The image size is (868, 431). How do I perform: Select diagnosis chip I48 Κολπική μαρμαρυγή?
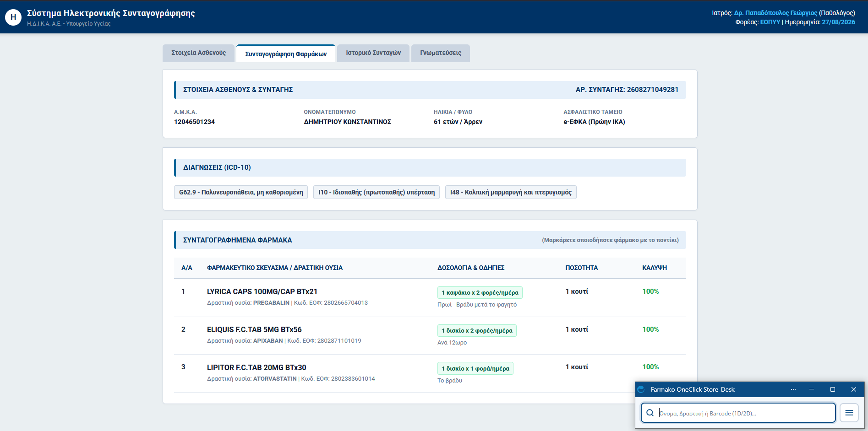[x=511, y=192]
